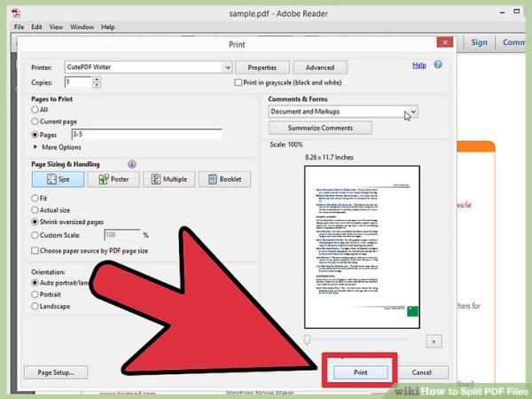Click the Adobe Reader app icon in the title bar
Viewport: 532px width, 399px height.
tap(16, 13)
